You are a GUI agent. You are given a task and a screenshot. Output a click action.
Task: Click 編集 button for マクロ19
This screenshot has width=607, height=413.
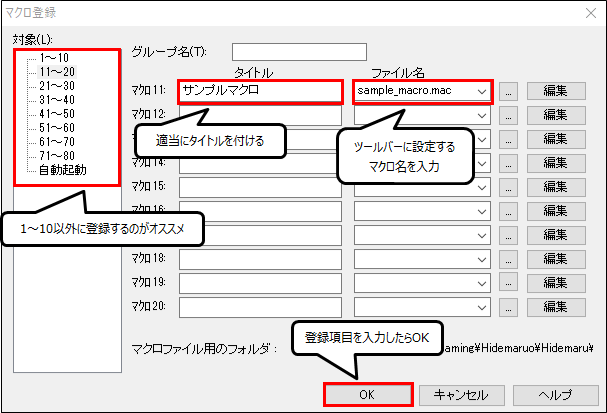pos(556,283)
